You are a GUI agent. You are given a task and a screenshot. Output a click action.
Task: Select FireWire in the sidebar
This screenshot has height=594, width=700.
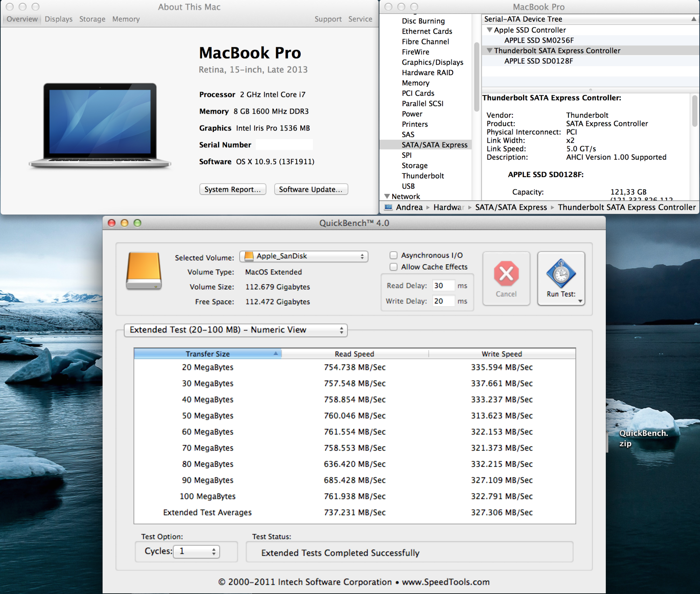coord(415,52)
